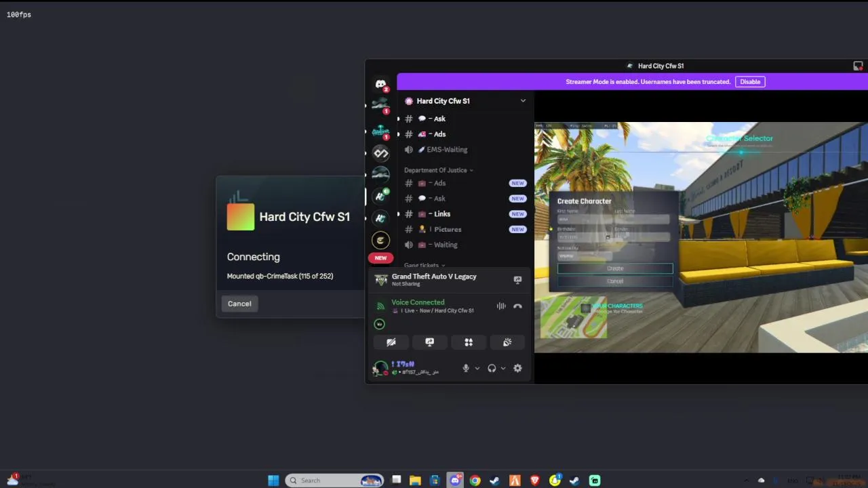
Task: Open the top Ask text channel
Action: [465, 119]
